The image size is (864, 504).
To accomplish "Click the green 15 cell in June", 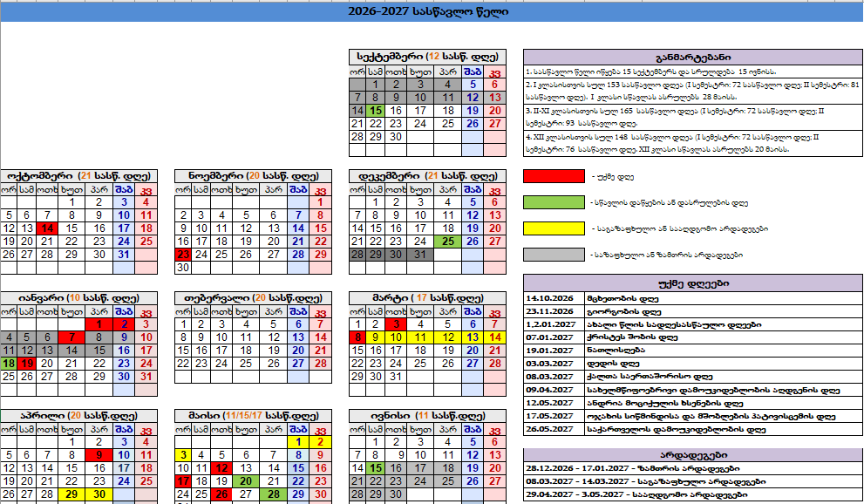I will click(376, 468).
